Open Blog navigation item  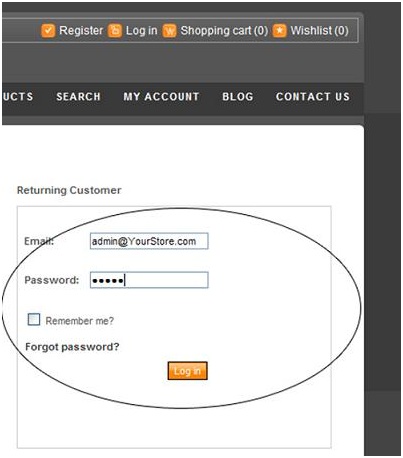[238, 97]
